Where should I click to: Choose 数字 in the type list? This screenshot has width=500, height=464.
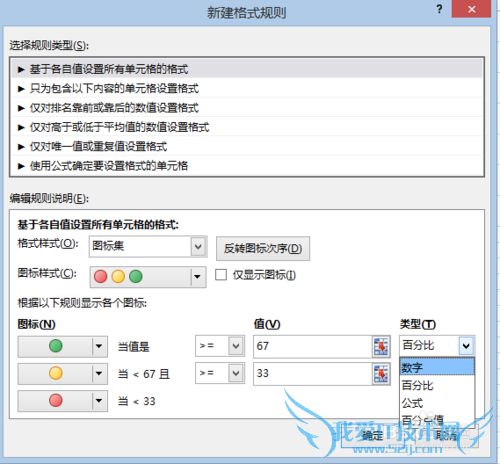(x=437, y=367)
